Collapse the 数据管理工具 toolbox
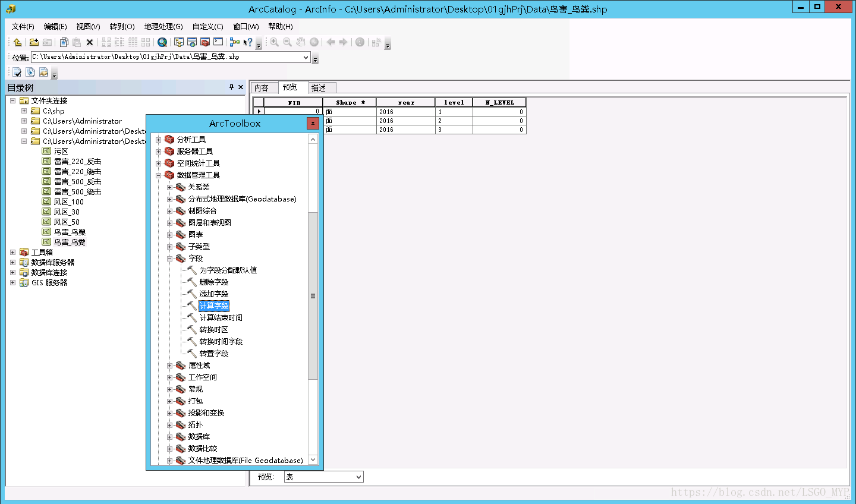 click(159, 175)
